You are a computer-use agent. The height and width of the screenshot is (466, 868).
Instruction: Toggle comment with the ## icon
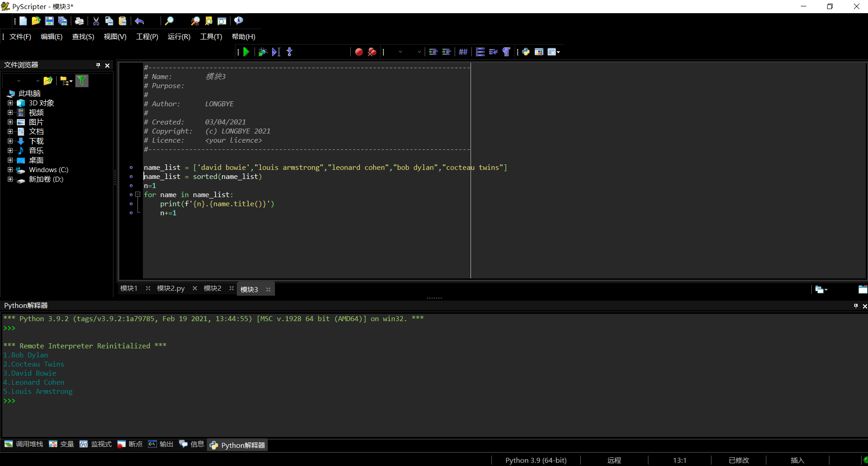coord(463,52)
